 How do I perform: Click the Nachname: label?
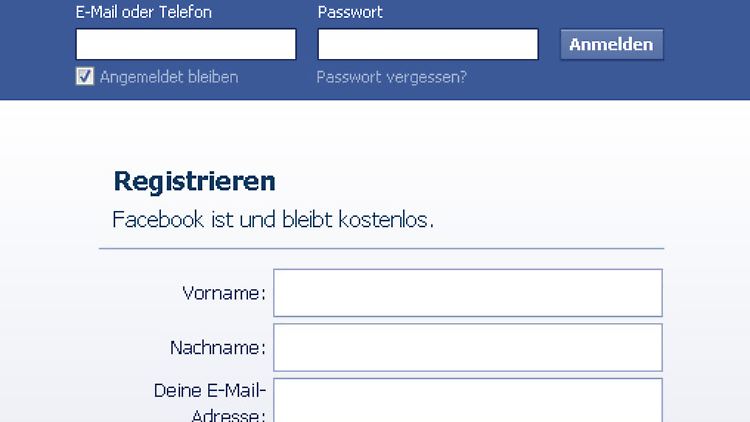click(217, 348)
